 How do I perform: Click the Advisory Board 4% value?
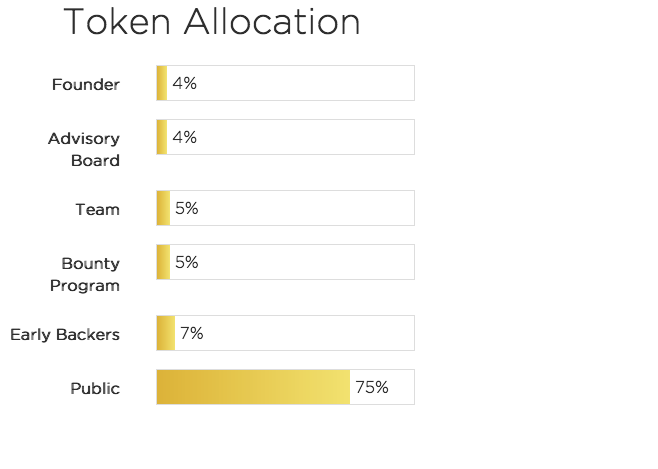pos(184,137)
